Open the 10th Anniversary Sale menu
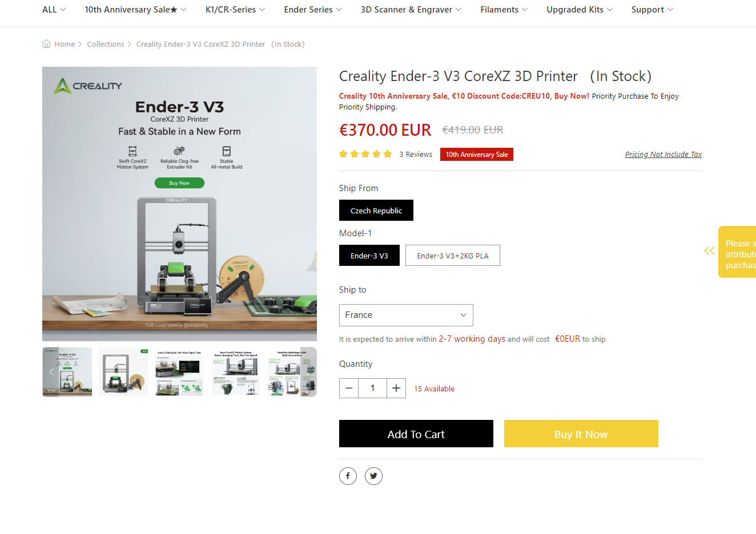 136,10
